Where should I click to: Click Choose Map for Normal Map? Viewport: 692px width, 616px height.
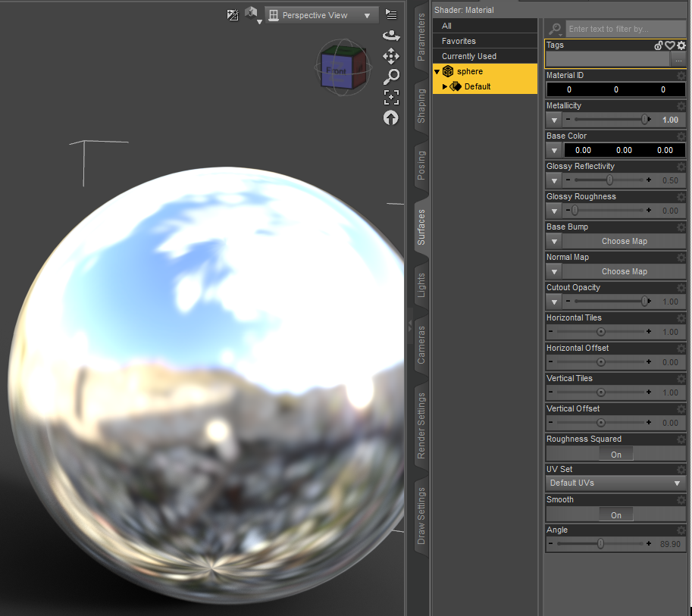coord(624,272)
